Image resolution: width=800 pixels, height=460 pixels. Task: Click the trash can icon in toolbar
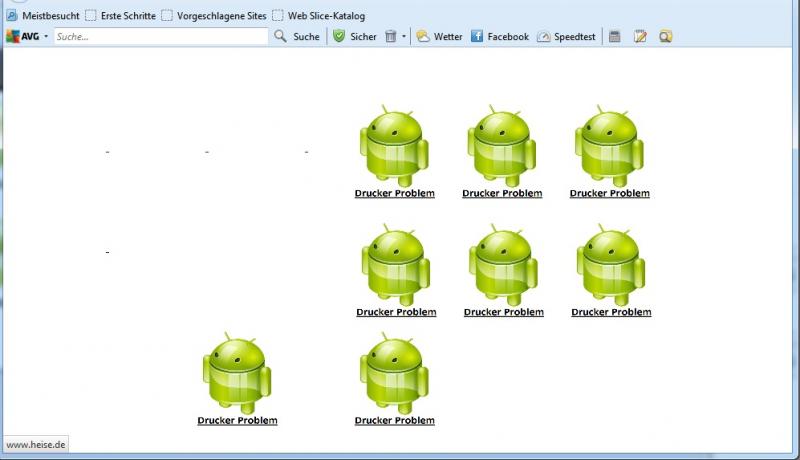(x=390, y=36)
